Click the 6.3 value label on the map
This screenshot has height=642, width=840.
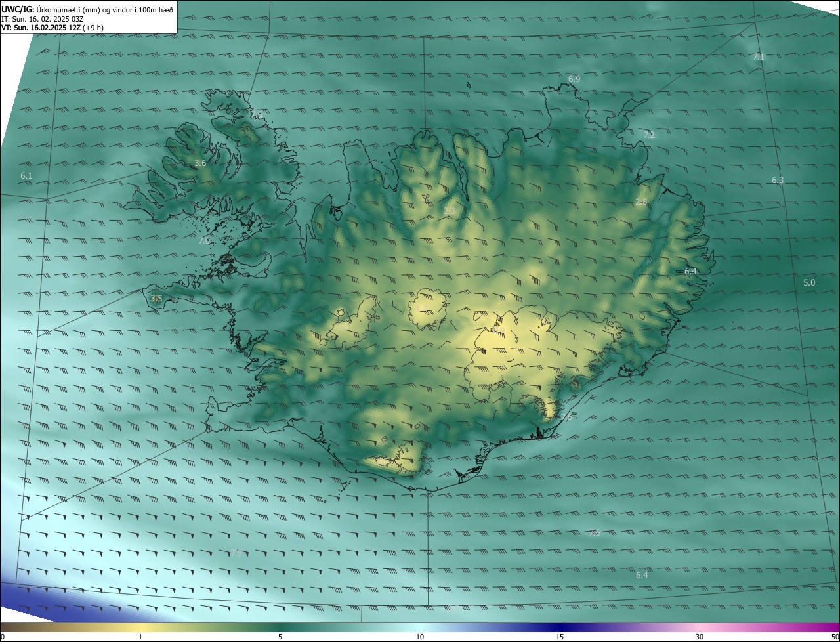click(x=778, y=180)
